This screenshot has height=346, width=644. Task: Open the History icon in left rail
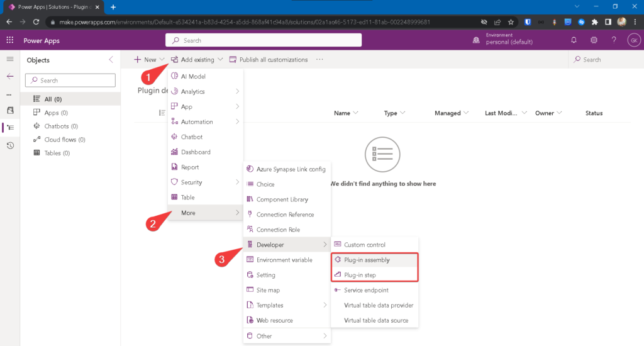pos(9,145)
